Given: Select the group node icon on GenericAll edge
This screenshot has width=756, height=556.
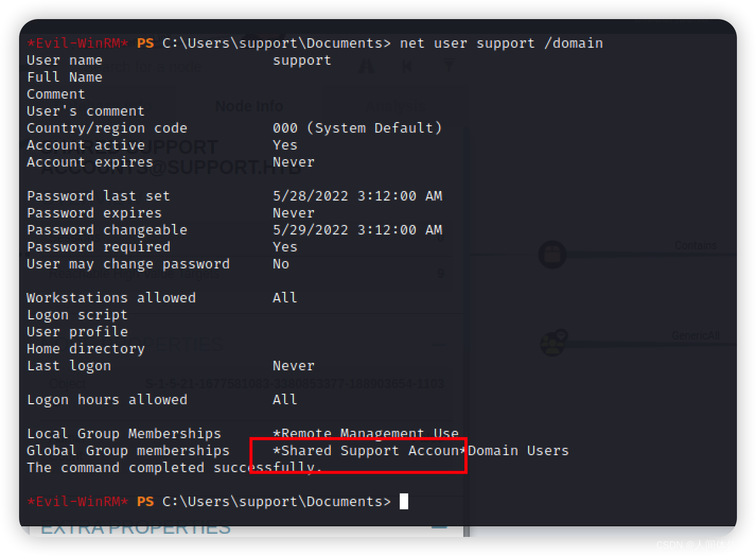Looking at the screenshot, I should 553,343.
